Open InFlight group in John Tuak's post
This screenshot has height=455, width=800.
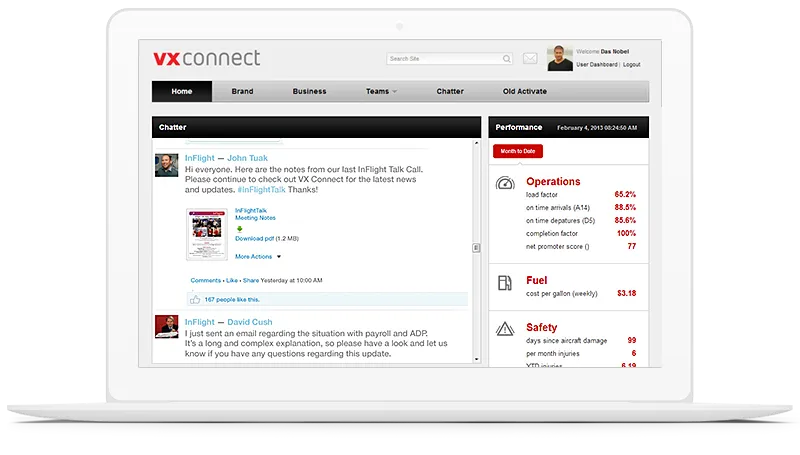click(199, 158)
